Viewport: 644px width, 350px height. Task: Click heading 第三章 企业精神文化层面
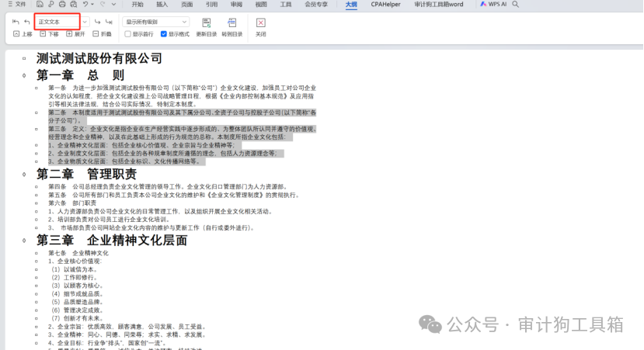[112, 240]
